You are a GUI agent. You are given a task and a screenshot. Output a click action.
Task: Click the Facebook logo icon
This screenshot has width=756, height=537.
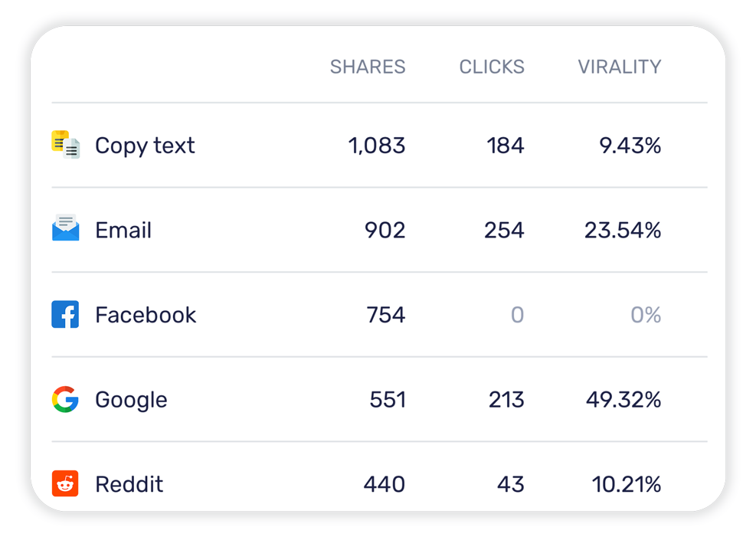(x=65, y=314)
